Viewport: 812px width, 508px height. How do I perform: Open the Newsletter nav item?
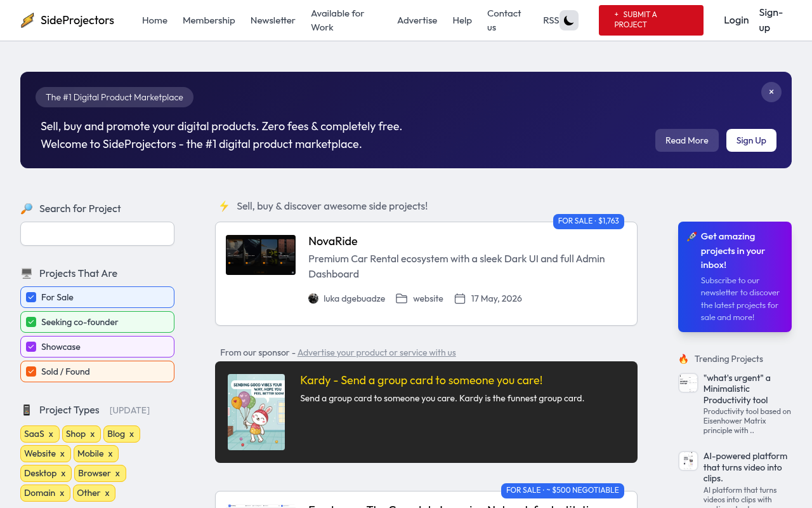point(273,20)
